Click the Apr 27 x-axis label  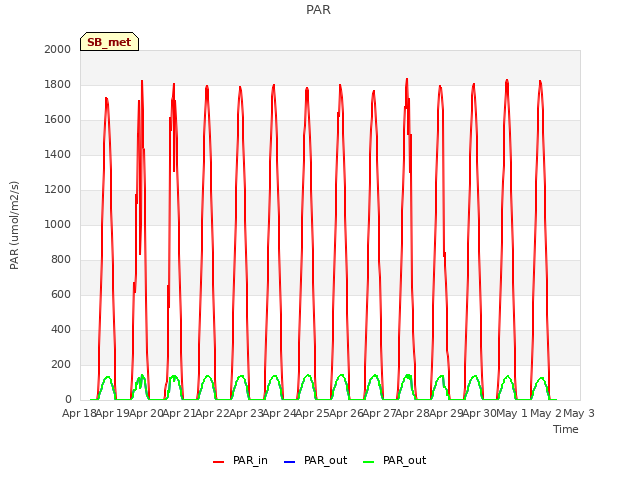(x=379, y=413)
